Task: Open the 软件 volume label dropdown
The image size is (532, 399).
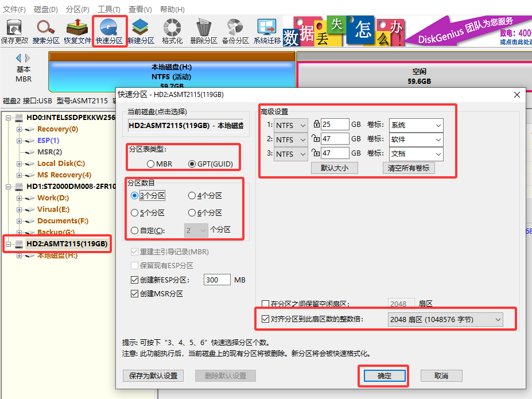Action: pos(416,139)
